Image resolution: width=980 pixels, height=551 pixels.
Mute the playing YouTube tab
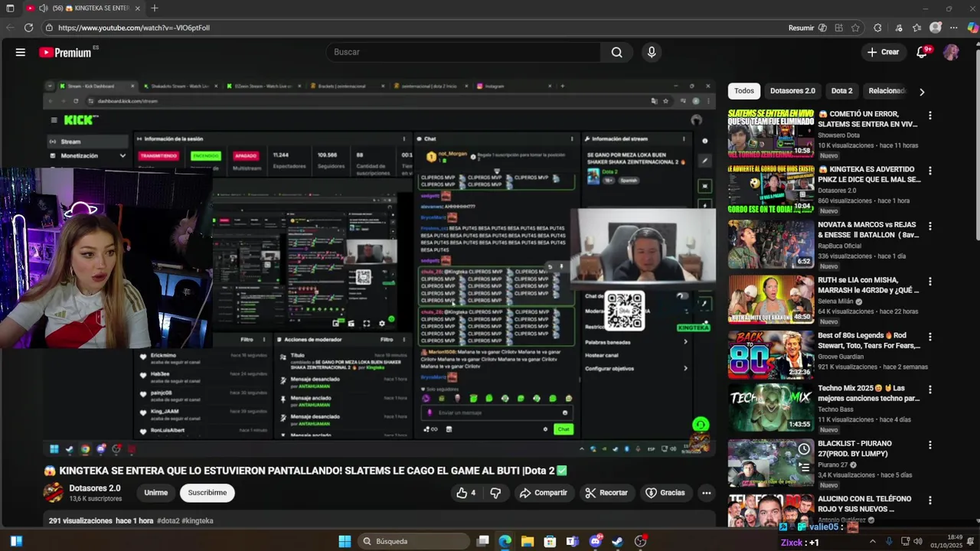[x=44, y=8]
